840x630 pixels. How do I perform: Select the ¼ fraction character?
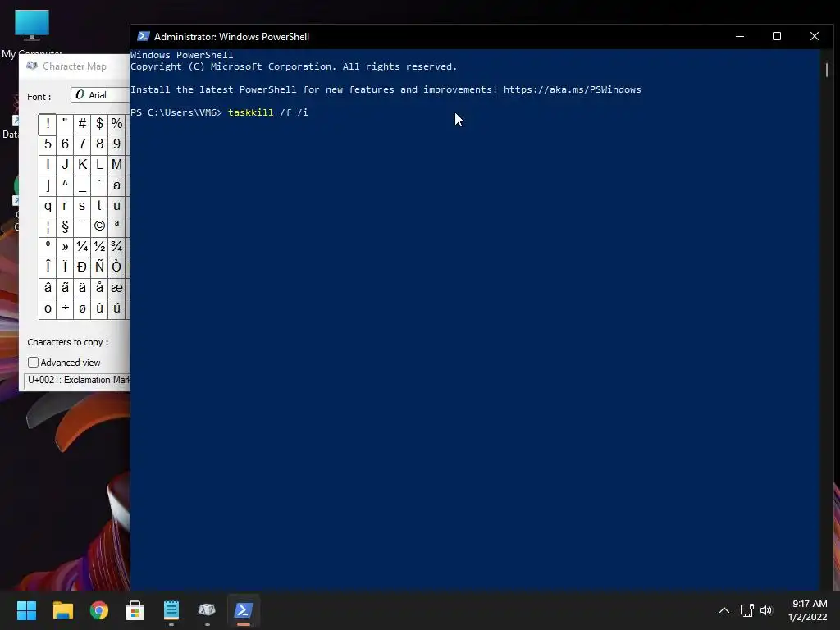[82, 246]
